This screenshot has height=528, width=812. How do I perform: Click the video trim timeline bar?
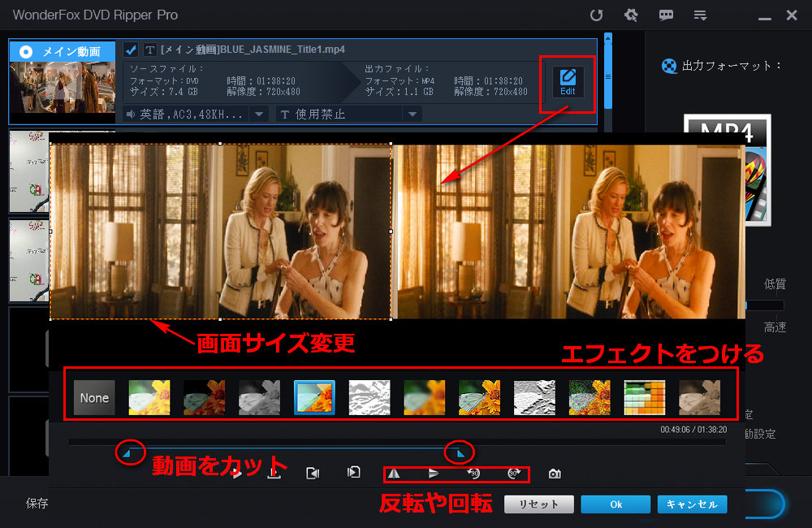(397, 442)
